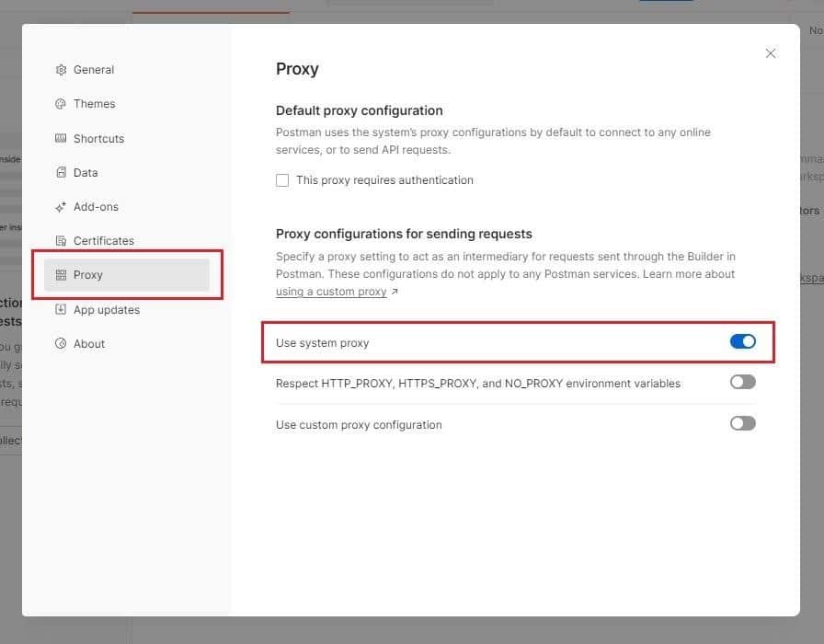The width and height of the screenshot is (824, 644).
Task: Click the General gear icon
Action: coord(61,70)
